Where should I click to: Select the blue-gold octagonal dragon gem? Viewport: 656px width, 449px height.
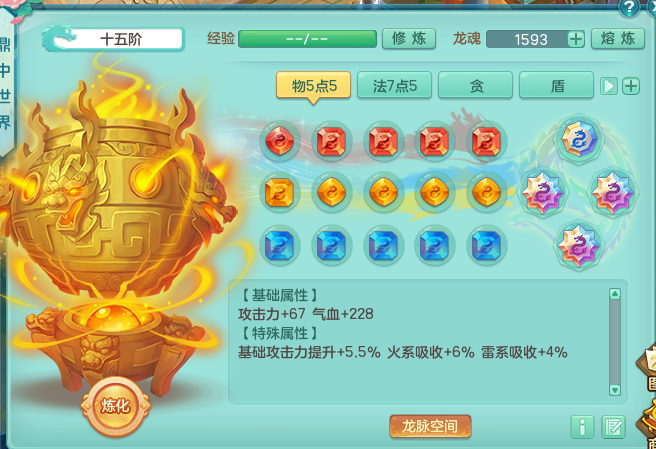579,139
